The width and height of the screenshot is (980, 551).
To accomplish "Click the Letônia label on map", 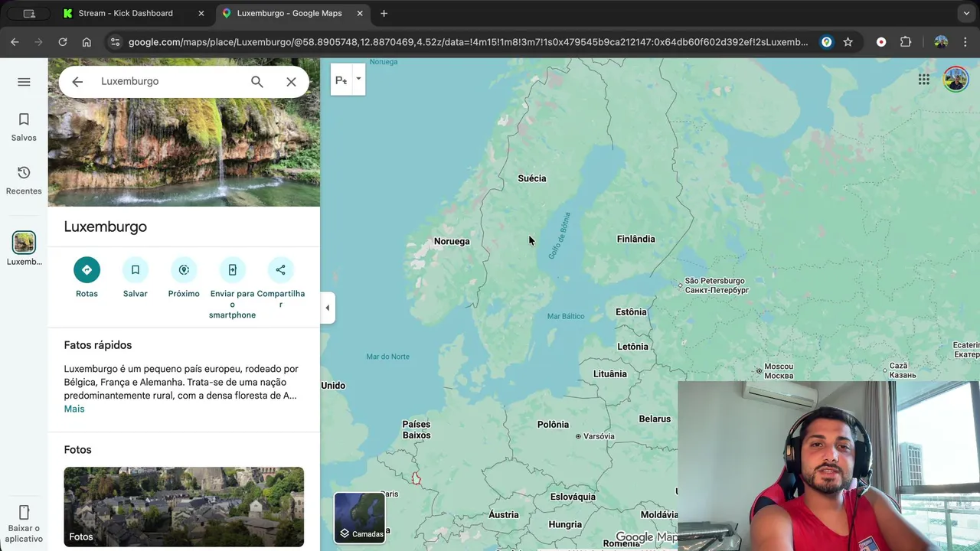I will coord(632,346).
